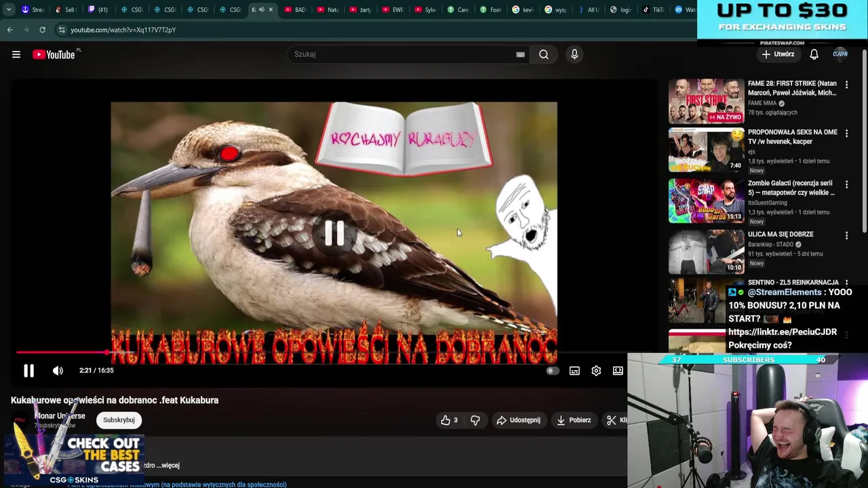Toggle subtitles in the player

[574, 371]
